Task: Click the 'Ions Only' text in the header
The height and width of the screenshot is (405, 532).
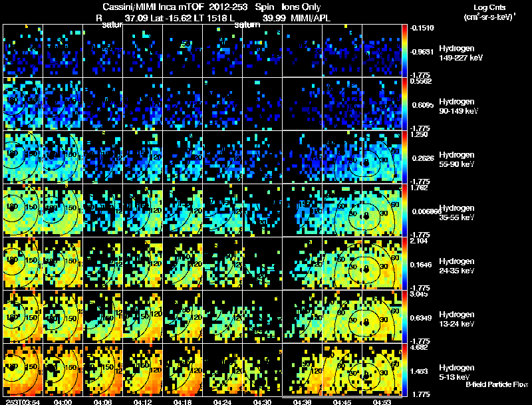Action: click(x=301, y=7)
